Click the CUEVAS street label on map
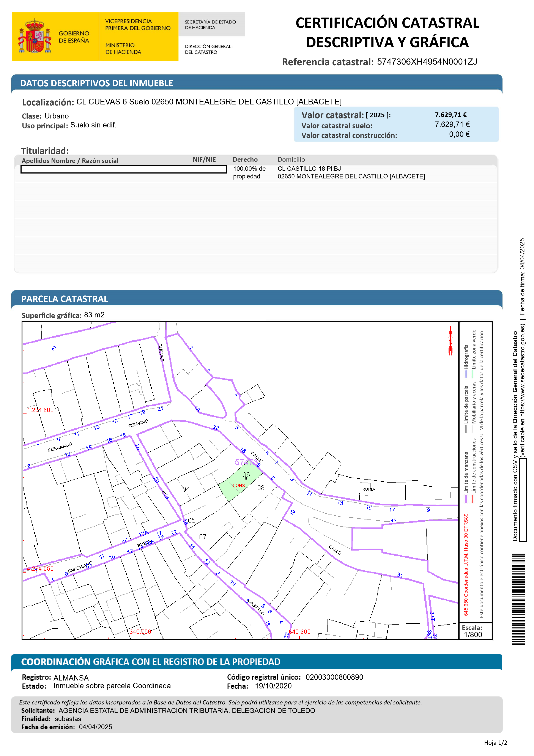 [x=161, y=352]
